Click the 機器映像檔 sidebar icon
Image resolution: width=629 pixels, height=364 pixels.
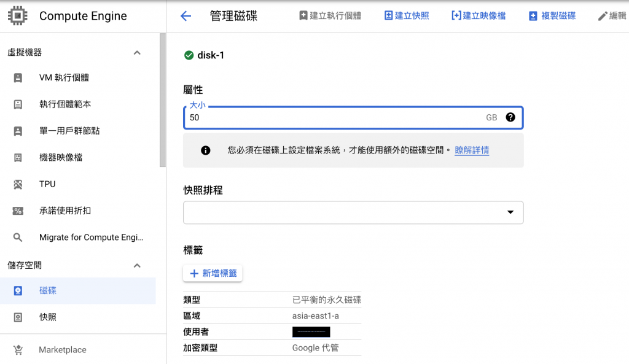(18, 158)
